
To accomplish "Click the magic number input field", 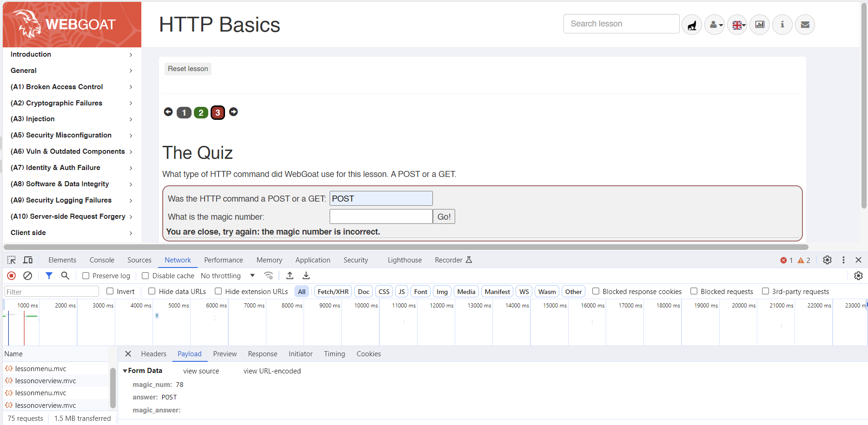I will [381, 216].
